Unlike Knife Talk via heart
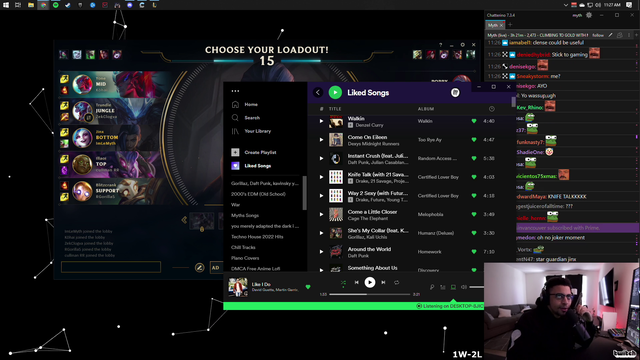The width and height of the screenshot is (640, 360). tap(474, 177)
